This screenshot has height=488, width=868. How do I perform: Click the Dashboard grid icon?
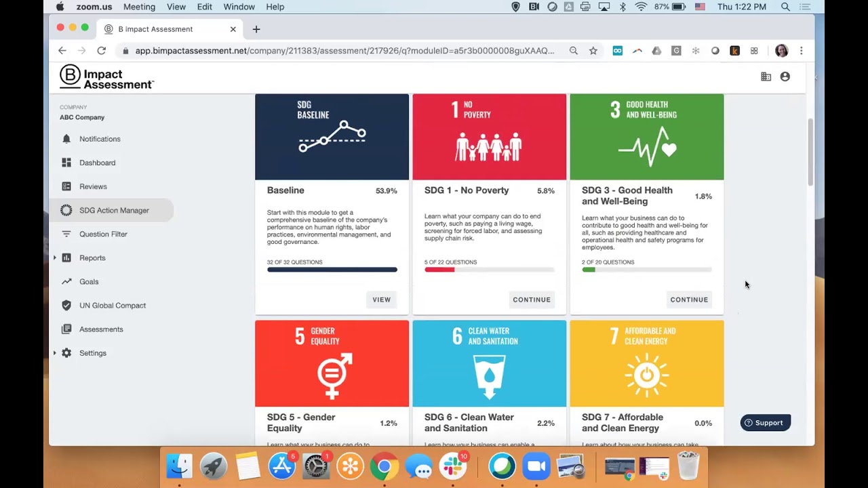(66, 163)
